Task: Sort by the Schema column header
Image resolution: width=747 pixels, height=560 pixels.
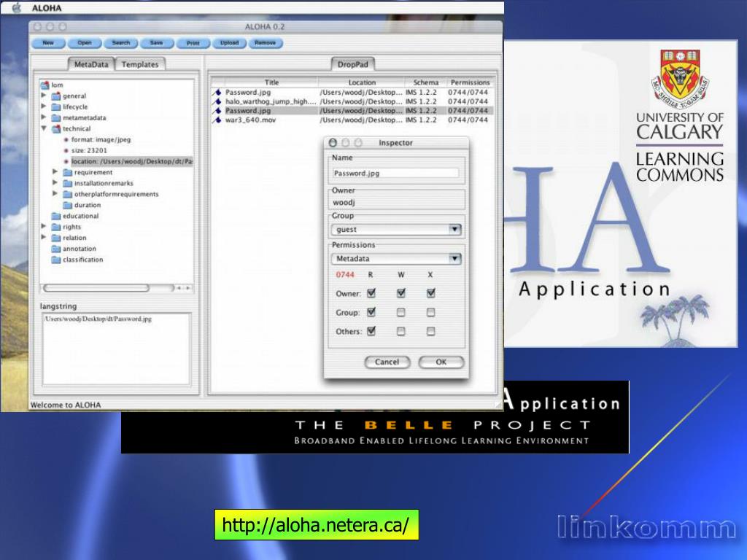Action: click(425, 82)
